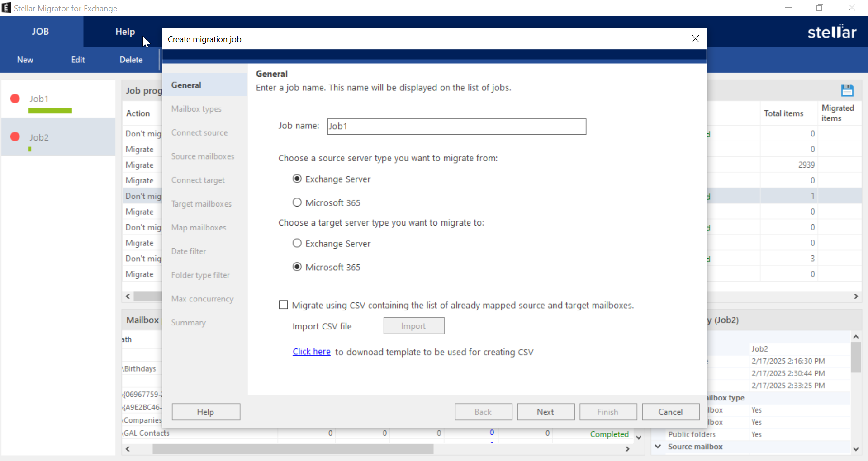Click the Mailbox panel scroll left arrow
Viewport: 868px width, 461px height.
128,449
